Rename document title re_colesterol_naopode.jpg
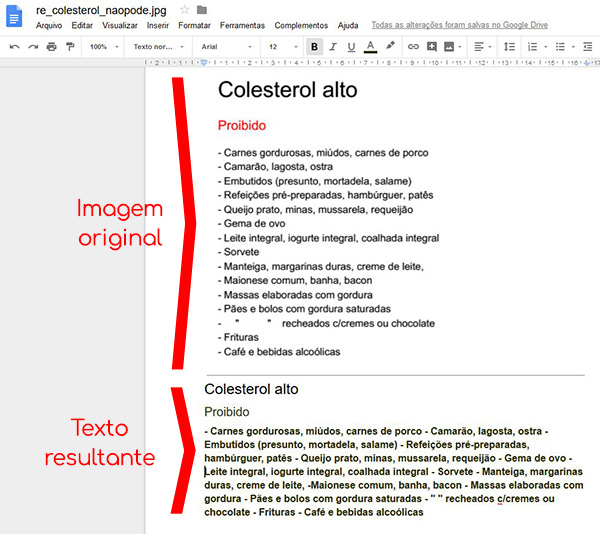This screenshot has width=600, height=534. pyautogui.click(x=101, y=10)
